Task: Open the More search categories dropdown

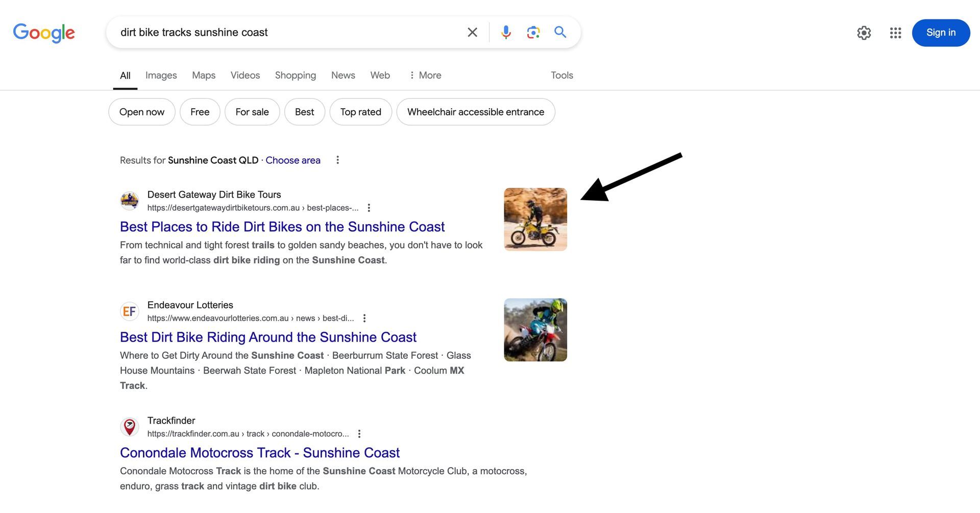Action: [425, 75]
